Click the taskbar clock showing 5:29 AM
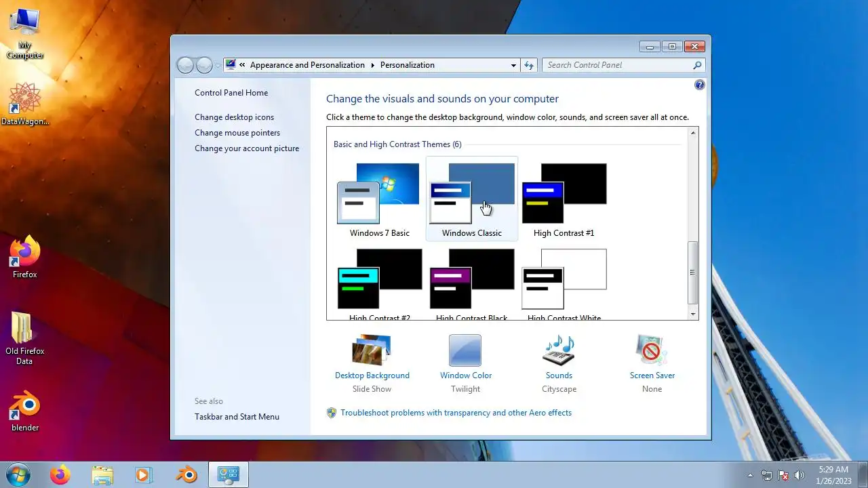868x488 pixels. [x=833, y=475]
